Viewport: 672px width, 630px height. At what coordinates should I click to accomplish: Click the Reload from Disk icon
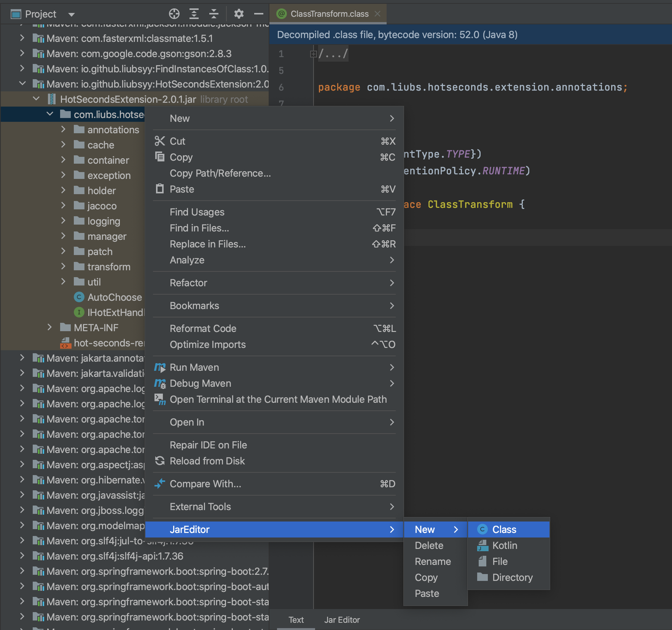tap(160, 461)
